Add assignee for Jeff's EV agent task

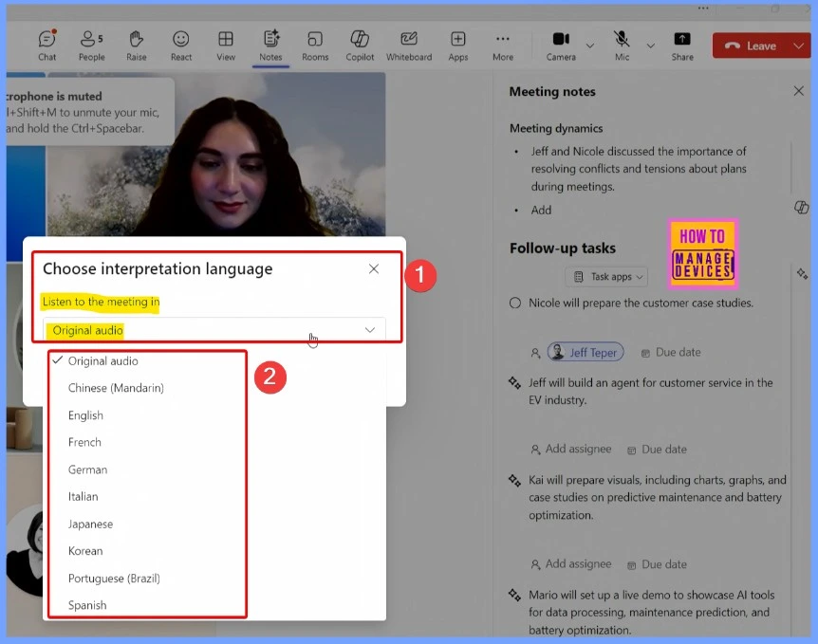[570, 449]
